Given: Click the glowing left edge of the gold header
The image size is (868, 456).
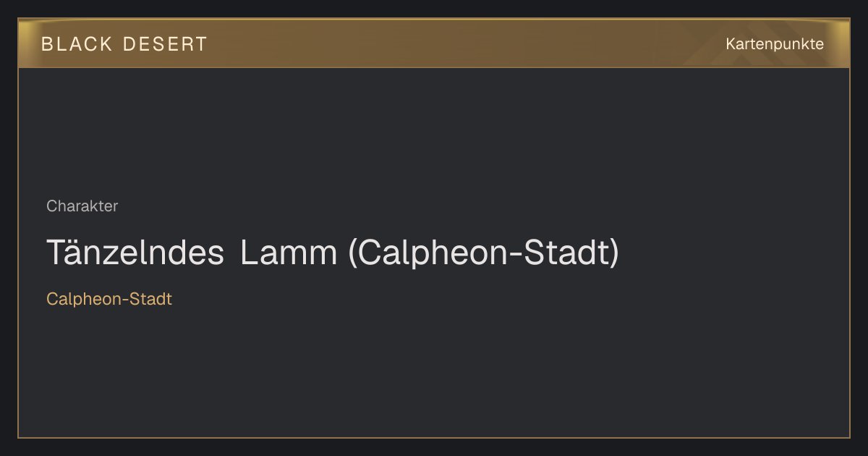Looking at the screenshot, I should 25,43.
